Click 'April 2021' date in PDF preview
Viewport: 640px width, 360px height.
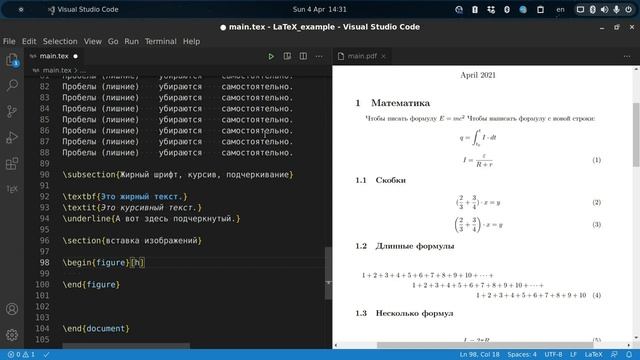[x=478, y=75]
